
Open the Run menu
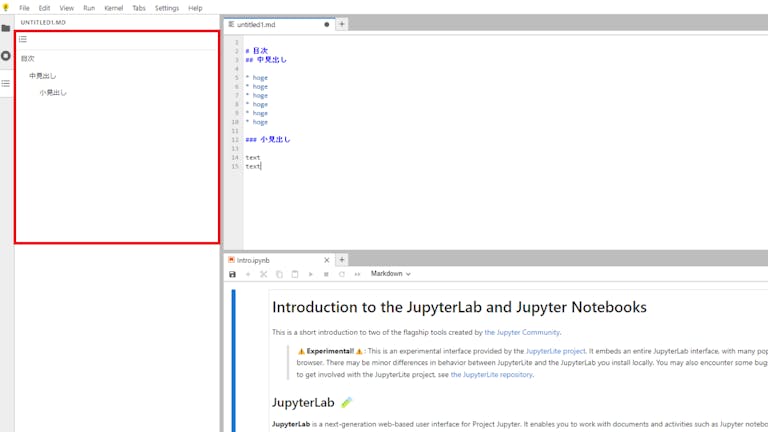(x=89, y=8)
